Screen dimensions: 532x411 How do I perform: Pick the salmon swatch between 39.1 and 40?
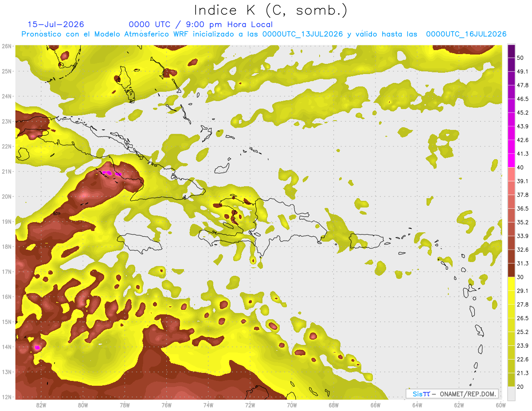[511, 174]
